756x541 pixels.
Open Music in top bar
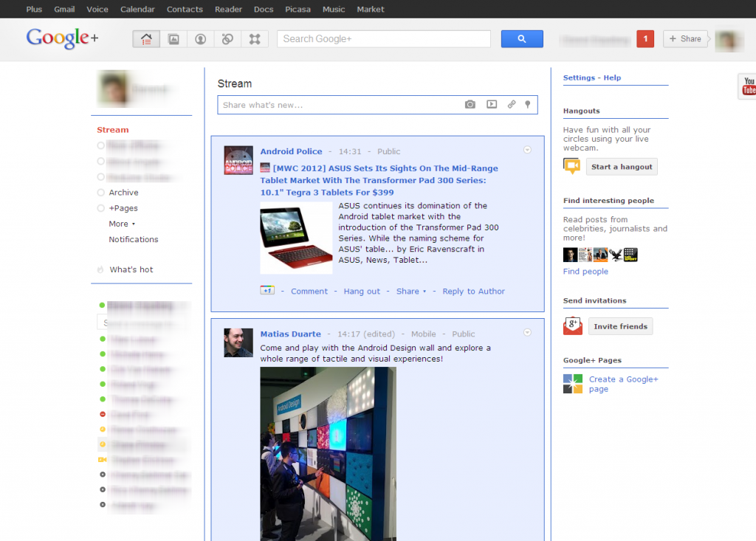coord(334,9)
